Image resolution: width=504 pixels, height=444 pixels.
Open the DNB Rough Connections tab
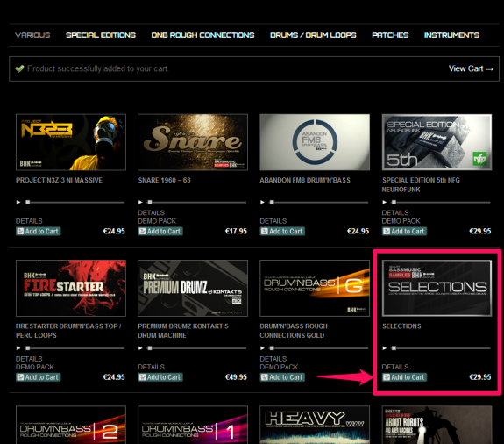click(x=202, y=35)
